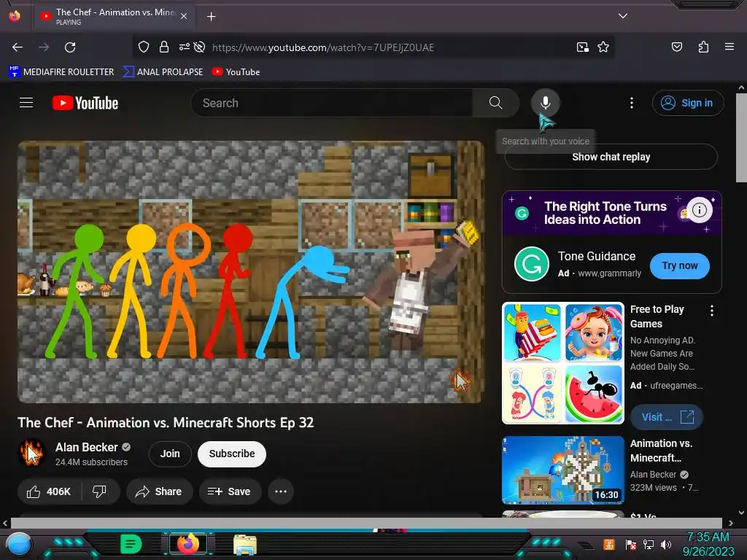Screen dimensions: 747x560
Task: Click the Free to Play Games ad thumbnail
Action: point(563,363)
